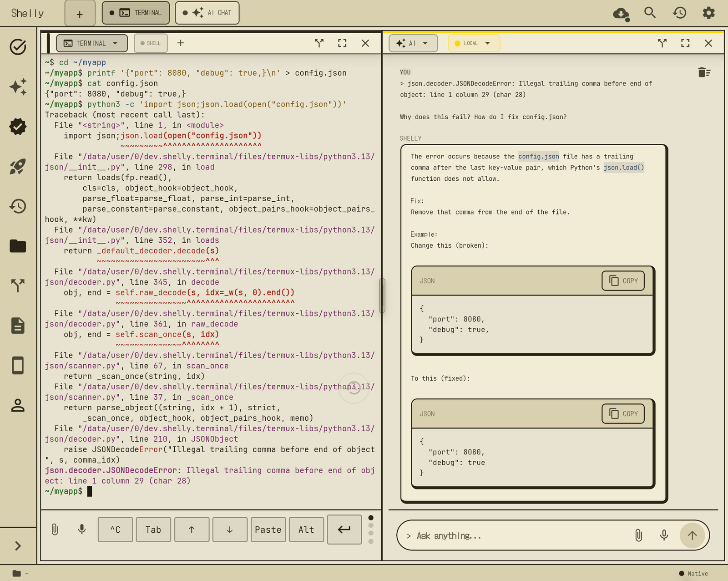Open the user profile sidebar icon
This screenshot has width=728, height=581.
(18, 405)
